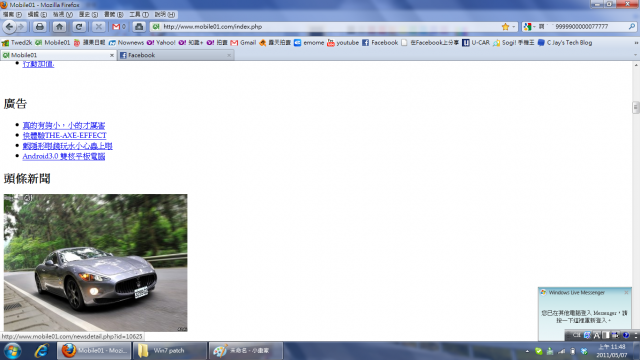Click the Maserati car news image
The height and width of the screenshot is (360, 640).
coord(96,262)
